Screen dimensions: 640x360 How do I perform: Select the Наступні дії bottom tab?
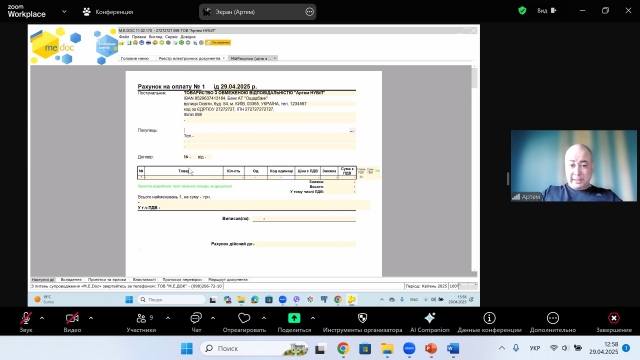pos(43,280)
